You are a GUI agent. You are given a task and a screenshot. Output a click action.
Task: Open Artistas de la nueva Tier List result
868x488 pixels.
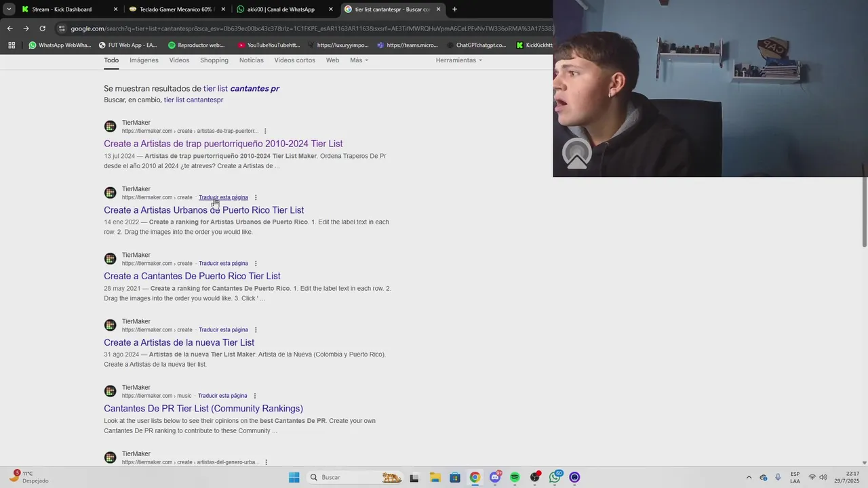[179, 343]
